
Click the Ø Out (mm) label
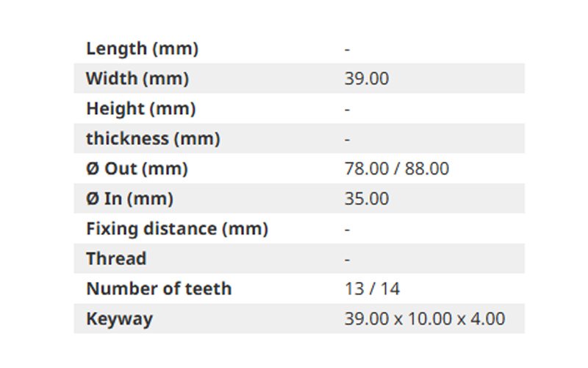(137, 169)
